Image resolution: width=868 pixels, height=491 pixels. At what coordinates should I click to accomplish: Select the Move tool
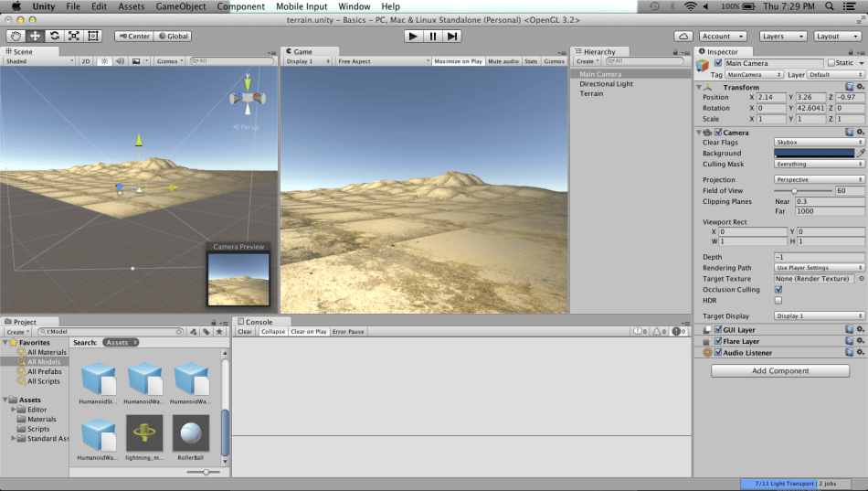[x=35, y=36]
